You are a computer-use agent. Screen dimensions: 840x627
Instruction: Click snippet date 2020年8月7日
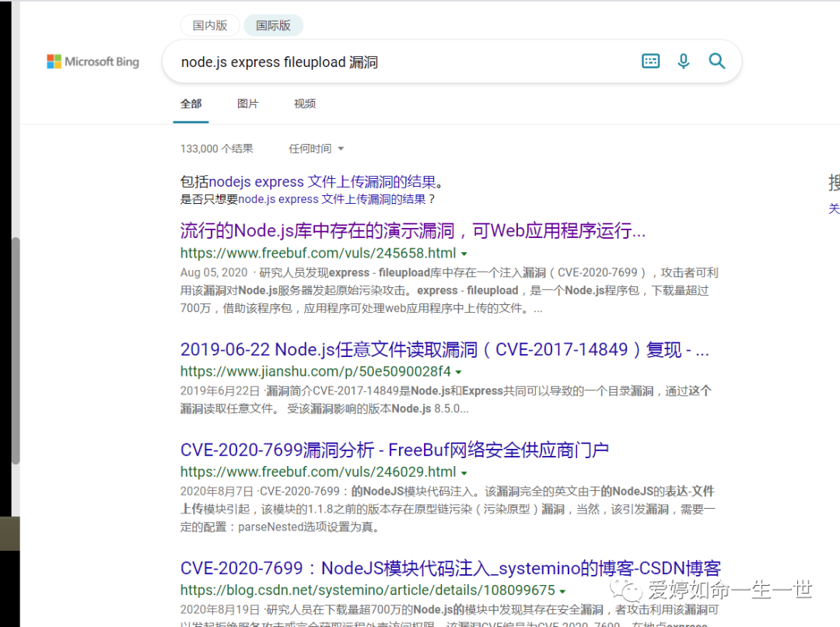click(x=217, y=492)
